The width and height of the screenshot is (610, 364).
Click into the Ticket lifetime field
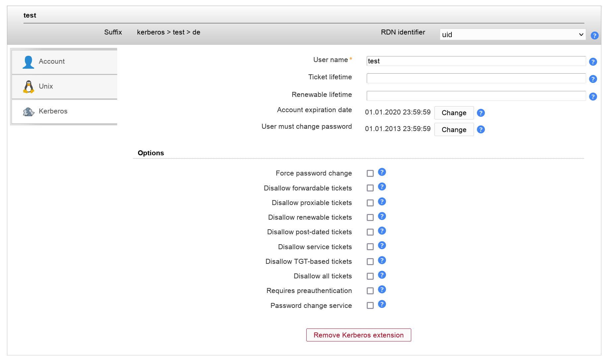tap(476, 78)
